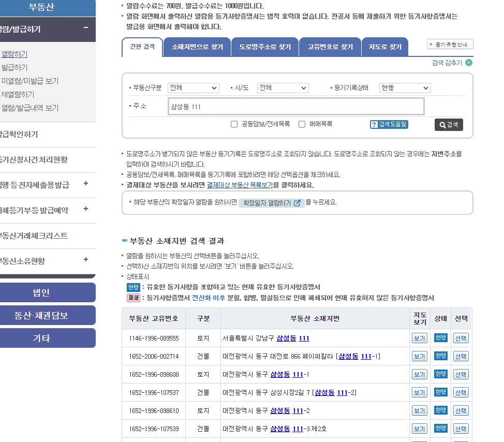Click 보기 map button for 1652-2006-002714
This screenshot has height=442, width=504.
click(420, 356)
